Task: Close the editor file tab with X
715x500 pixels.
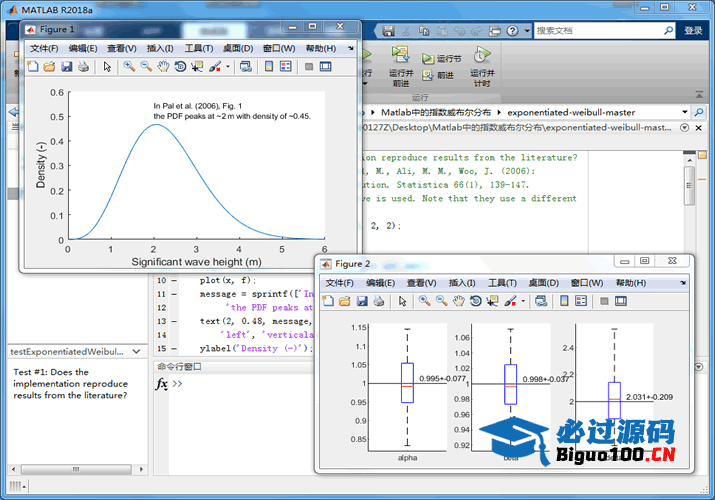Action: coord(698,128)
